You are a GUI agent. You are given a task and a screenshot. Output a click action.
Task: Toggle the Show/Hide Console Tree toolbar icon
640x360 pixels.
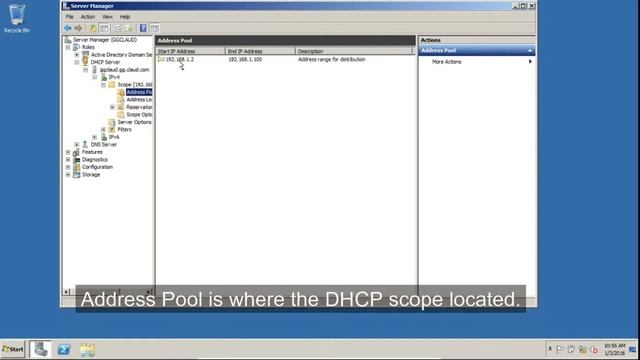click(x=104, y=28)
